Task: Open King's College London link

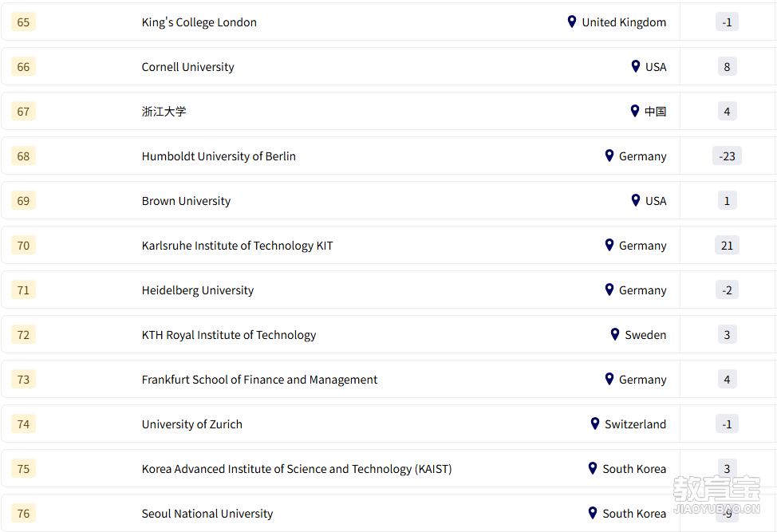Action: [199, 22]
